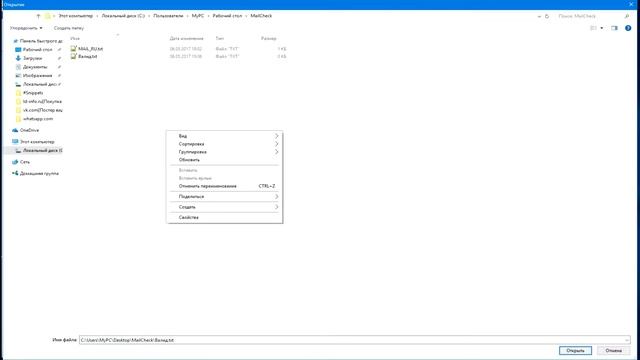Image resolution: width=640 pixels, height=360 pixels.
Task: Open Рабочий стол in the quick access sidebar
Action: tap(38, 49)
